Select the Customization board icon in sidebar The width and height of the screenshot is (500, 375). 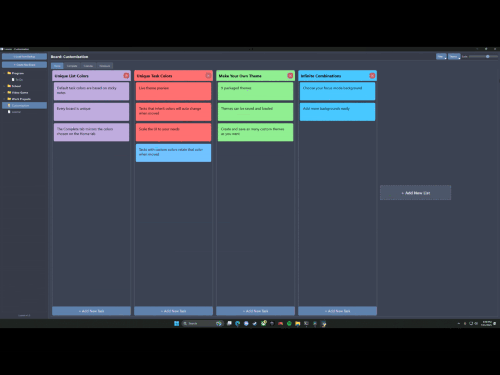point(9,105)
